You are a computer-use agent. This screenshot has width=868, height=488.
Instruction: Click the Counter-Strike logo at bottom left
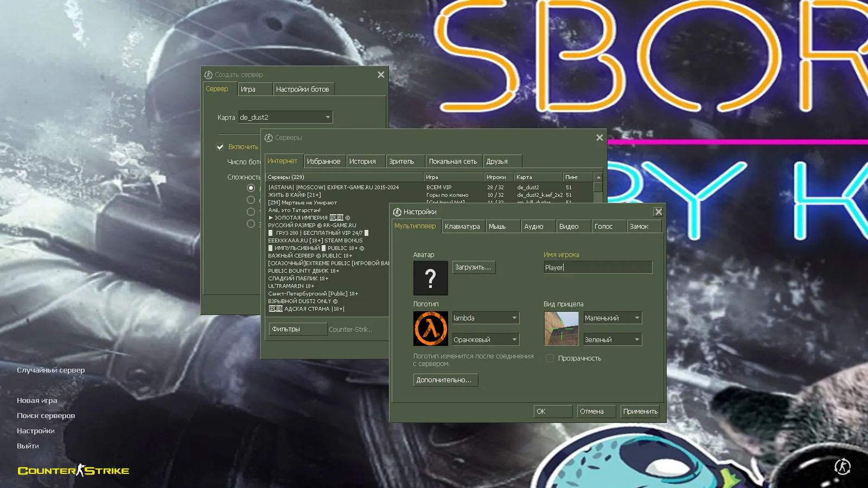pyautogui.click(x=73, y=471)
